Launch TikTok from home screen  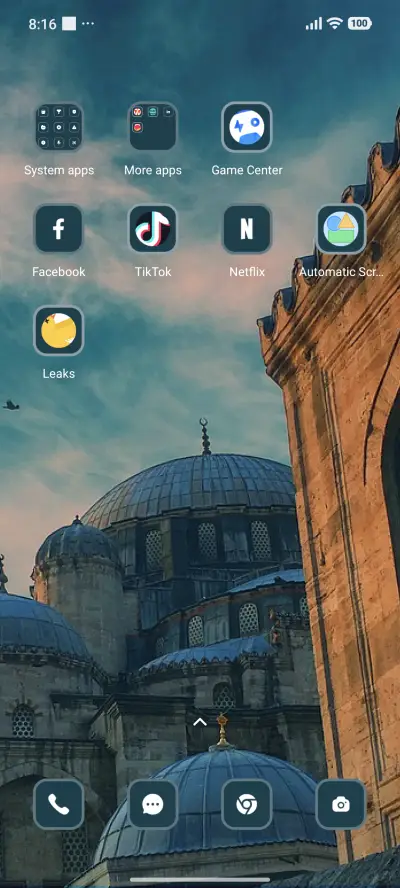153,229
